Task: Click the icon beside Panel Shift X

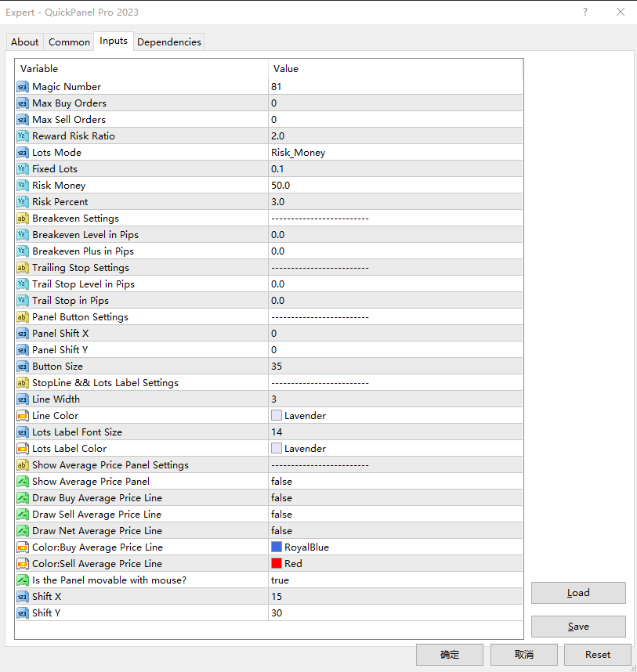Action: click(23, 334)
